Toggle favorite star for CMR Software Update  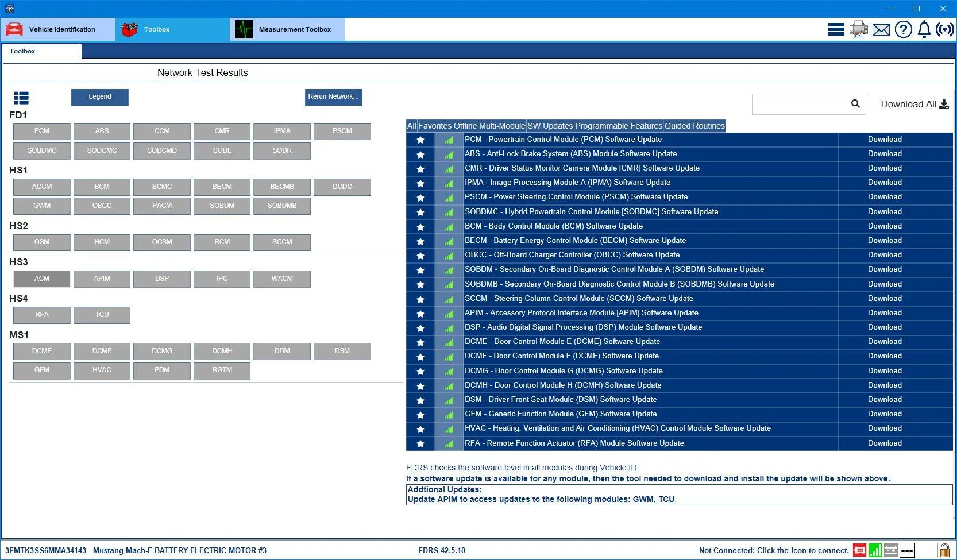click(420, 169)
